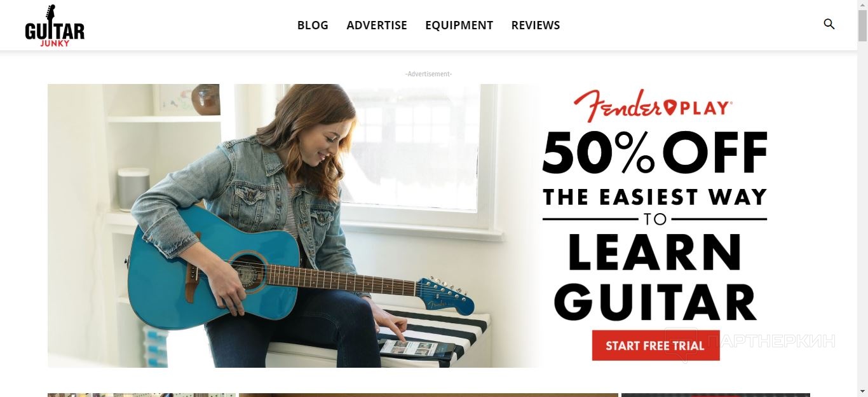868x397 pixels.
Task: Click the Advertisement label above the banner
Action: [x=428, y=74]
